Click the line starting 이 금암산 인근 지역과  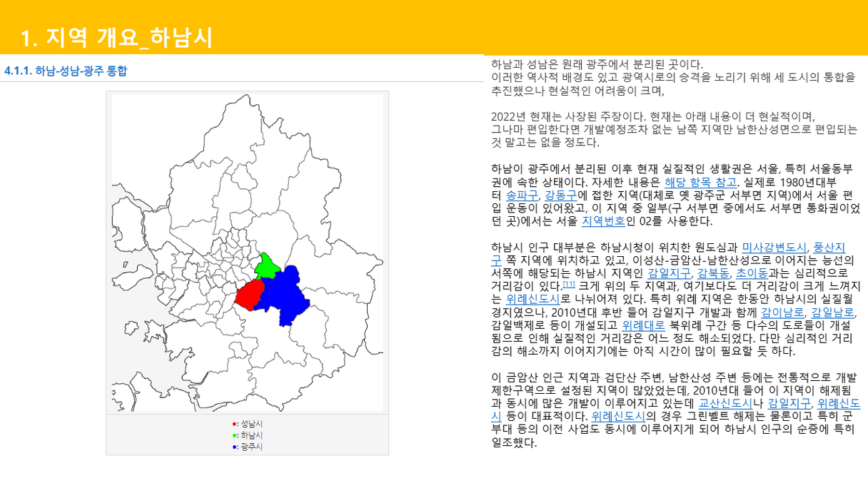[x=673, y=377]
